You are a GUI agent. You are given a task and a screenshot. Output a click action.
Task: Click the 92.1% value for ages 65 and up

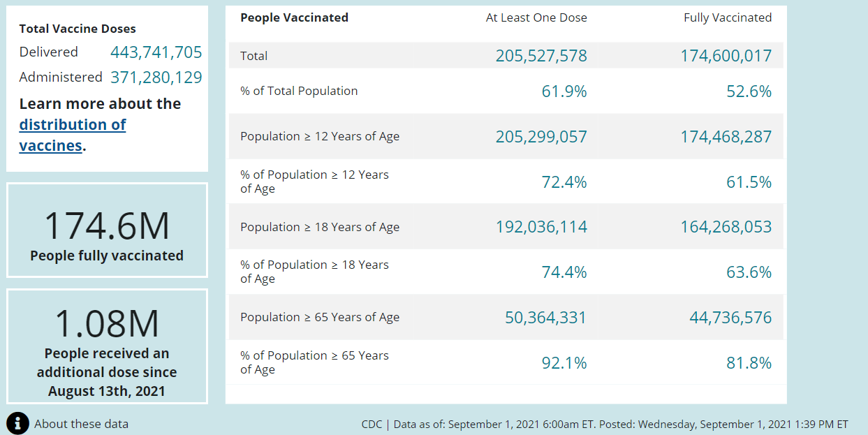pyautogui.click(x=564, y=363)
